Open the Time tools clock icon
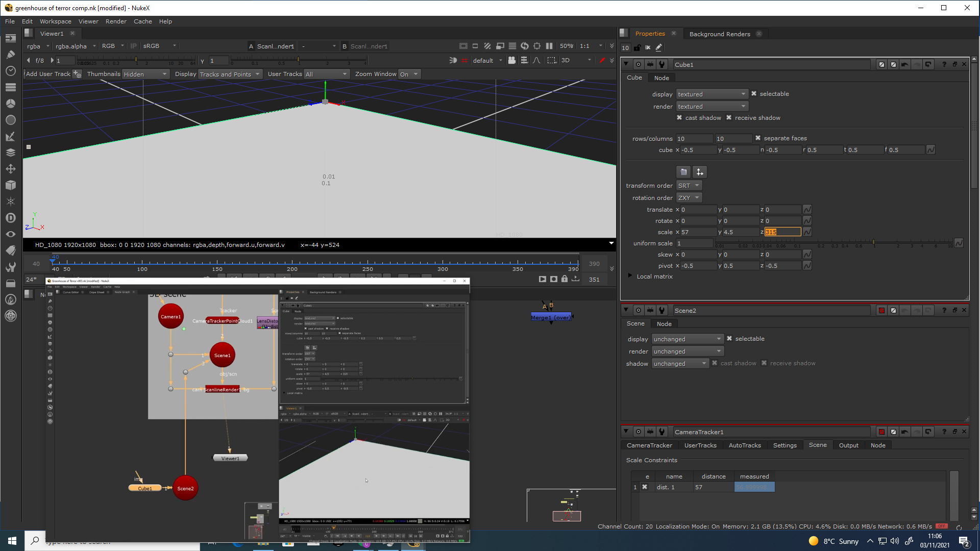The height and width of the screenshot is (551, 980). pyautogui.click(x=10, y=71)
